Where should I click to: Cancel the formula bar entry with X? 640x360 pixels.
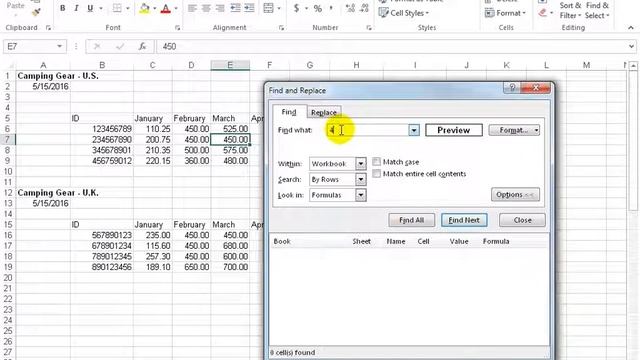[x=97, y=47]
